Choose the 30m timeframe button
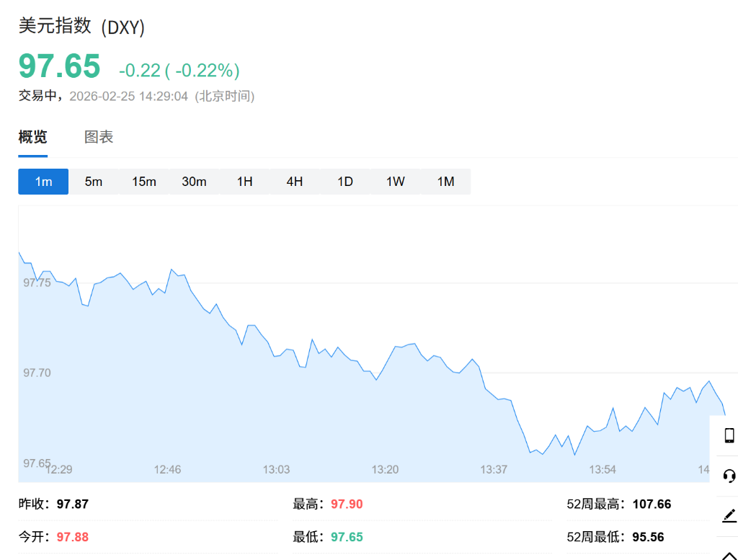 tap(194, 182)
